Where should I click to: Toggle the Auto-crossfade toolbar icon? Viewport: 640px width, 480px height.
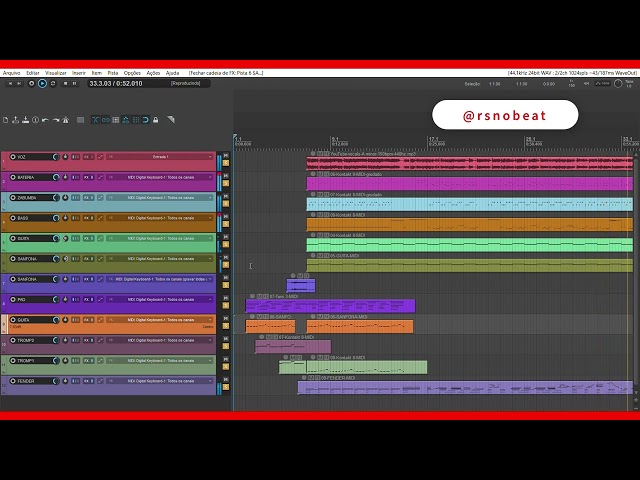pyautogui.click(x=96, y=120)
